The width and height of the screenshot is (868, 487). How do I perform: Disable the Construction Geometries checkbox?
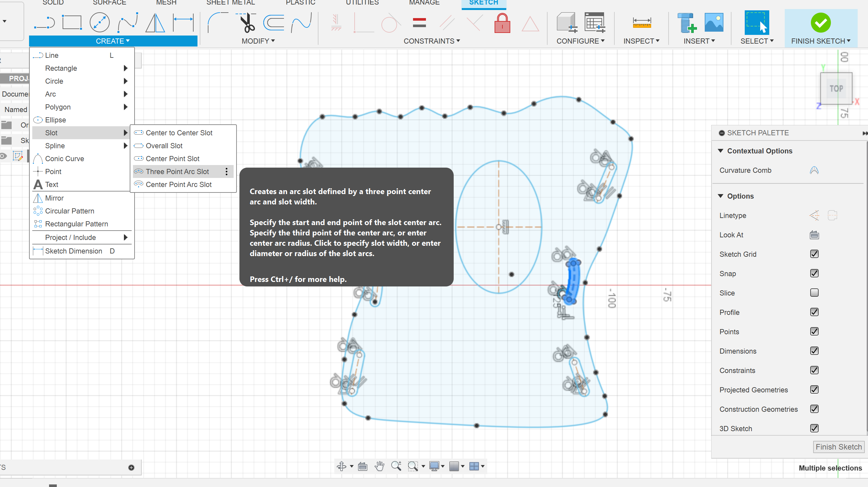(815, 408)
